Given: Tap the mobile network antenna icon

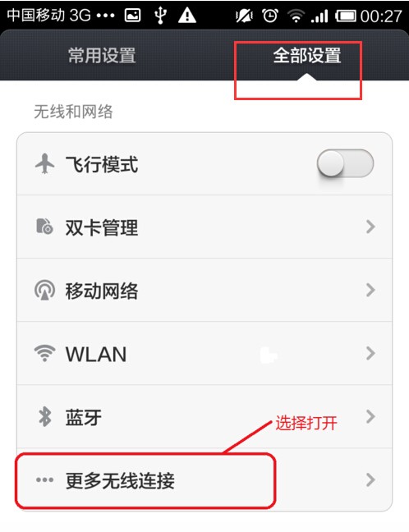Looking at the screenshot, I should (x=45, y=290).
